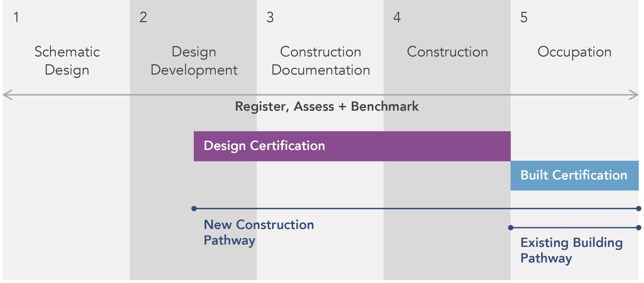The image size is (644, 283).
Task: Click the New Construction Pathway label
Action: point(259,233)
